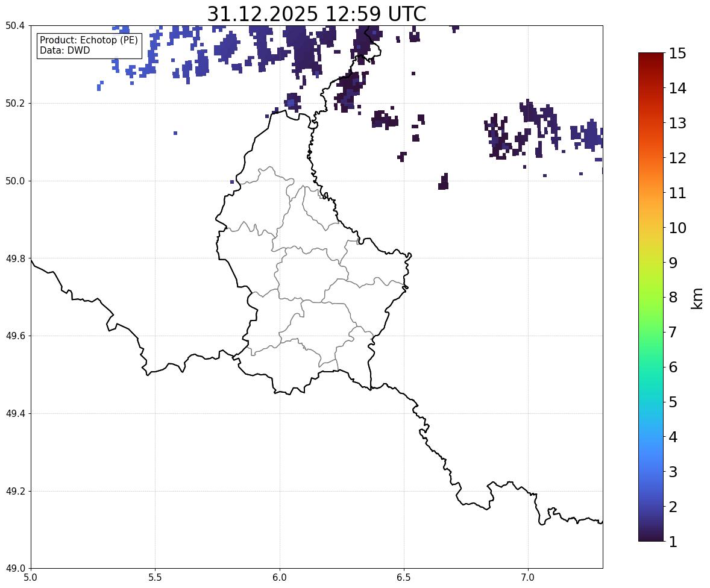The image size is (710, 588).
Task: Click colorbar tick value 14
Action: coord(677,89)
